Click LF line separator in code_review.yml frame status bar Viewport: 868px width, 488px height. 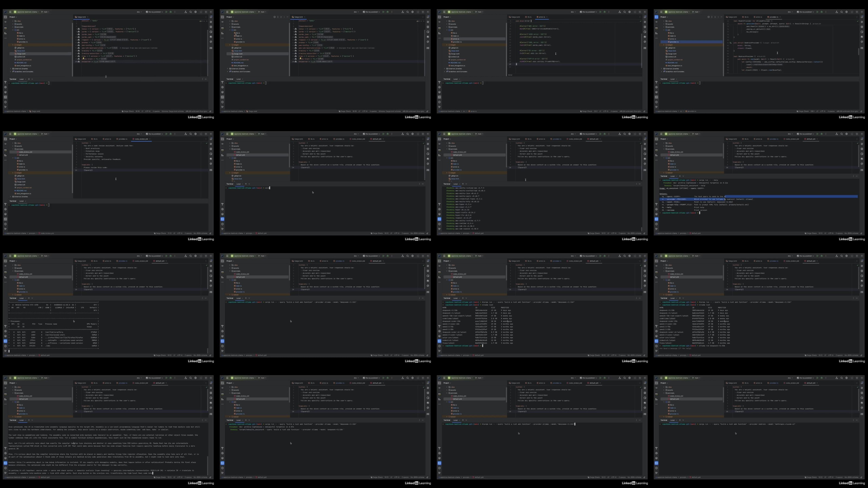(174, 233)
